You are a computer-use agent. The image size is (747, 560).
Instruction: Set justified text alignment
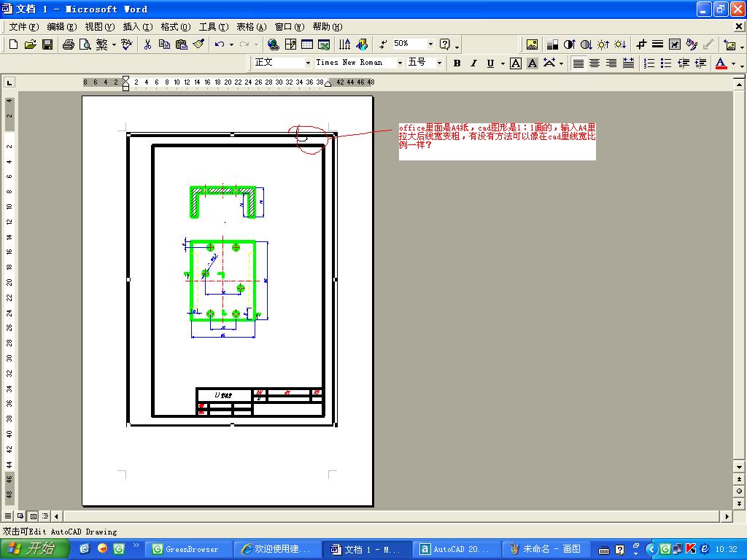(578, 63)
